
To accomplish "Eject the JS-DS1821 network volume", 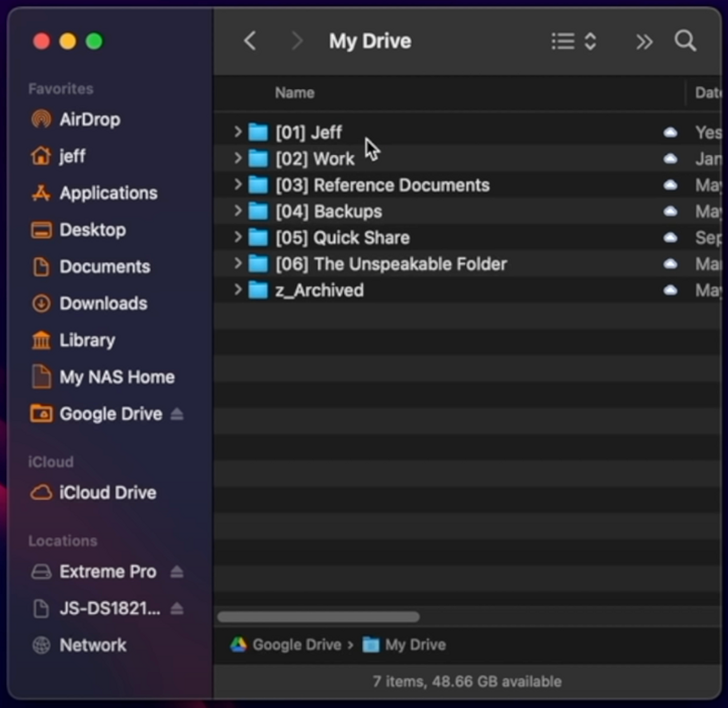I will click(x=177, y=609).
